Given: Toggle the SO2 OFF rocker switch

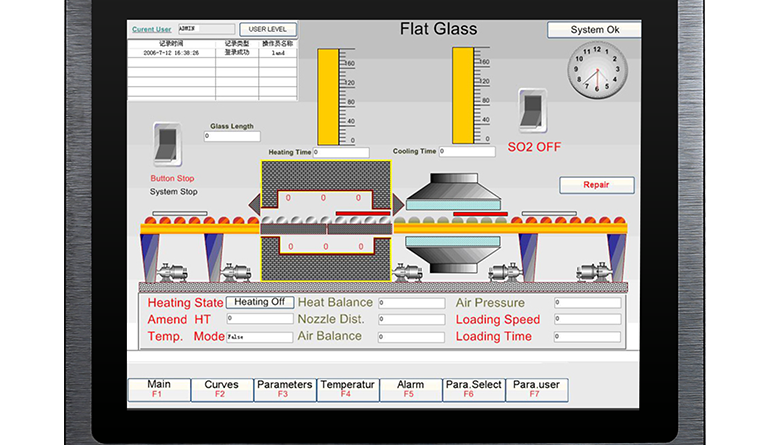Looking at the screenshot, I should tap(531, 109).
